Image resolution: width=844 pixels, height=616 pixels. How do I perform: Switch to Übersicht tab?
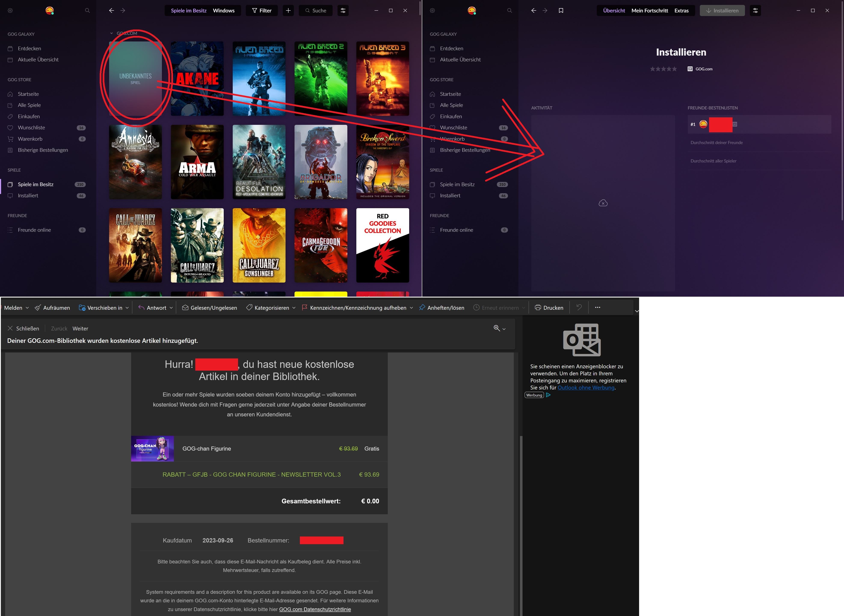click(614, 10)
